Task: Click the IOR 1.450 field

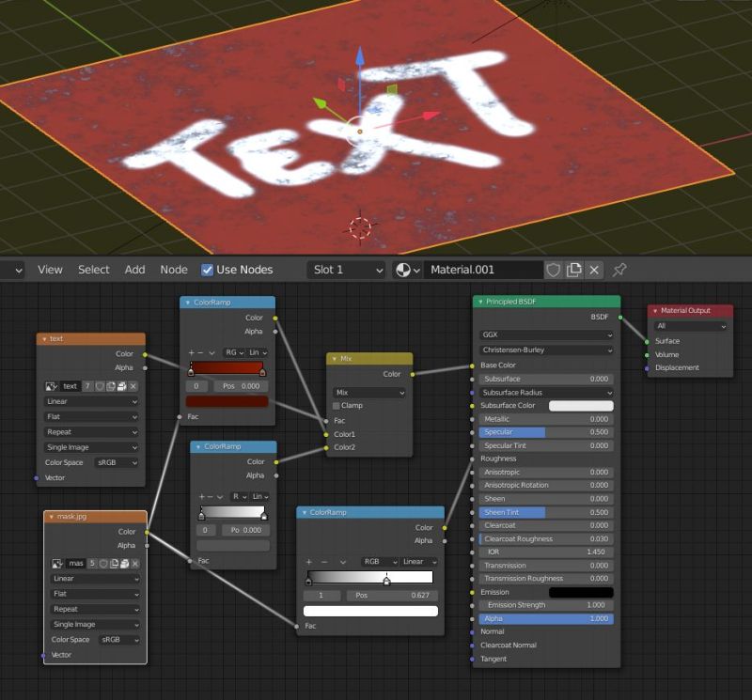Action: coord(546,552)
